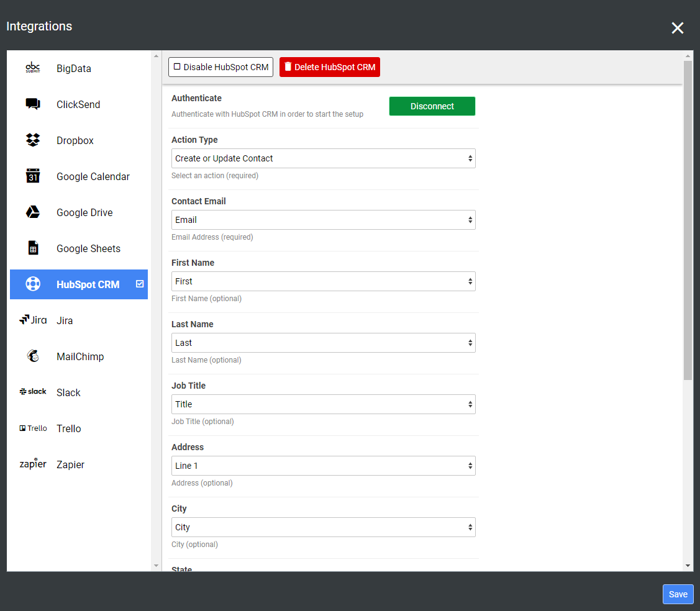
Task: Click the 'Select an action (required)' hint text
Action: pos(215,175)
